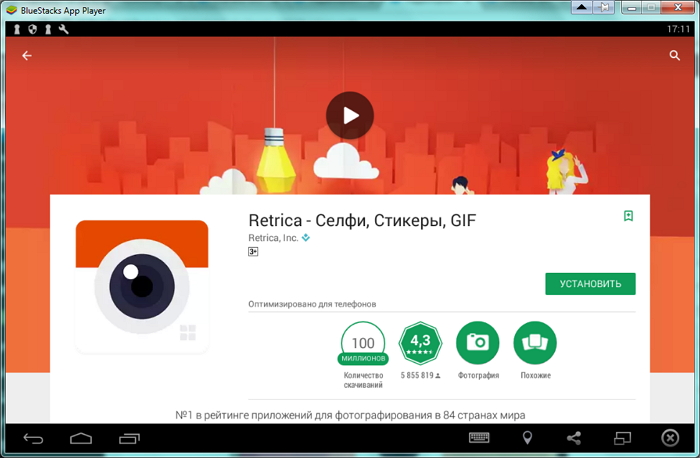This screenshot has height=458, width=700.
Task: Click the green УСТАНОВИТЬ install button
Action: point(590,284)
